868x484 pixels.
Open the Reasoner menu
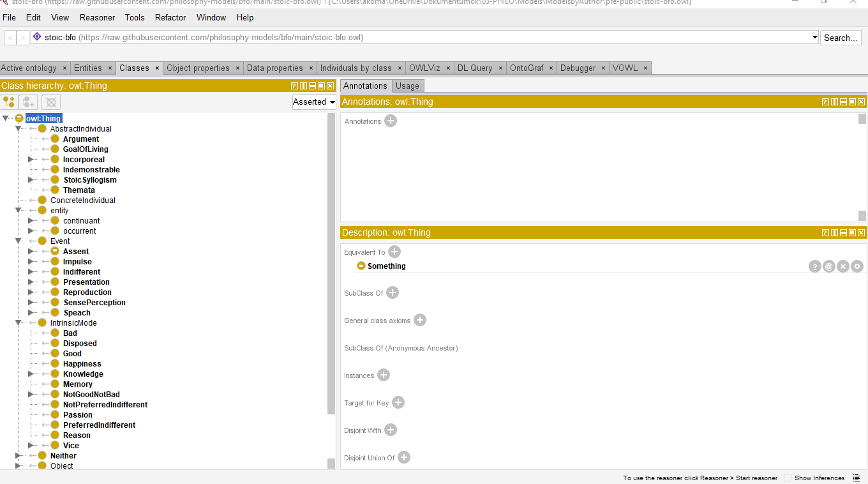pos(97,17)
